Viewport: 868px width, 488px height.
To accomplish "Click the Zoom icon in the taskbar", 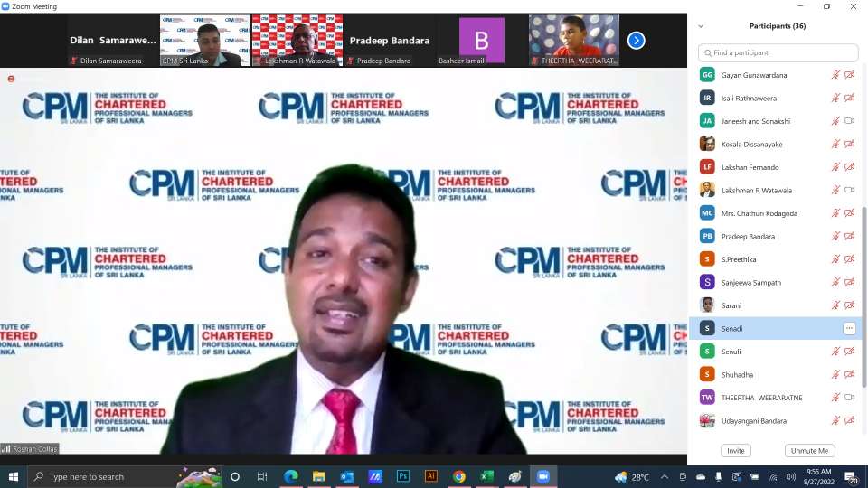I will click(x=542, y=476).
